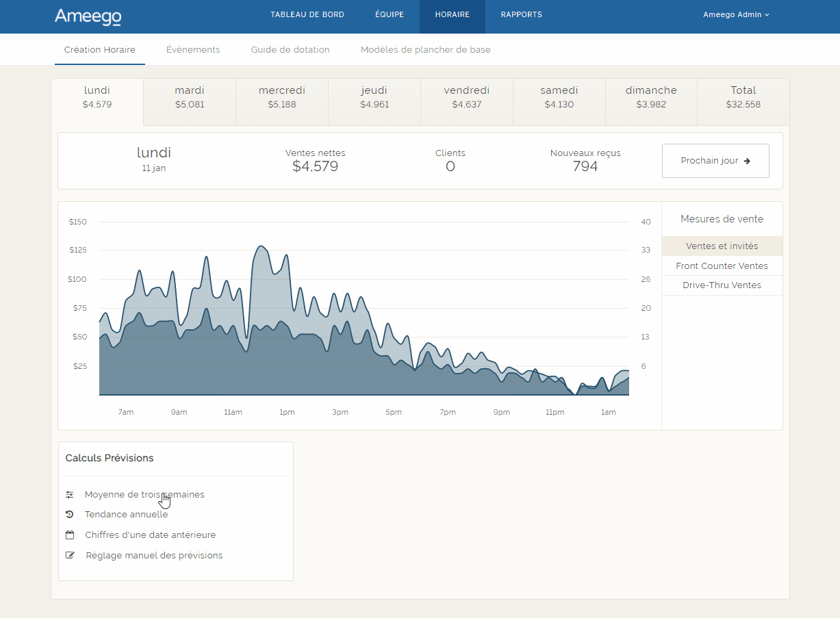
Task: Open the Équipe menu item
Action: (x=390, y=15)
